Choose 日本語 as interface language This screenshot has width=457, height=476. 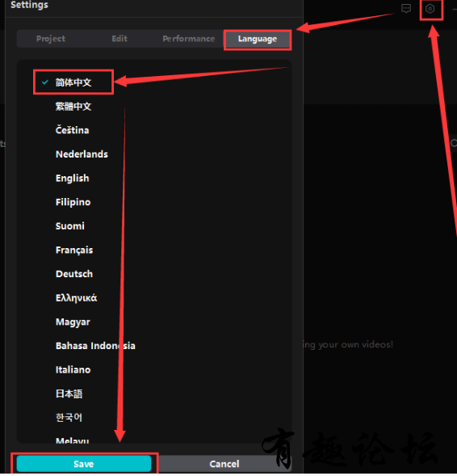(69, 394)
